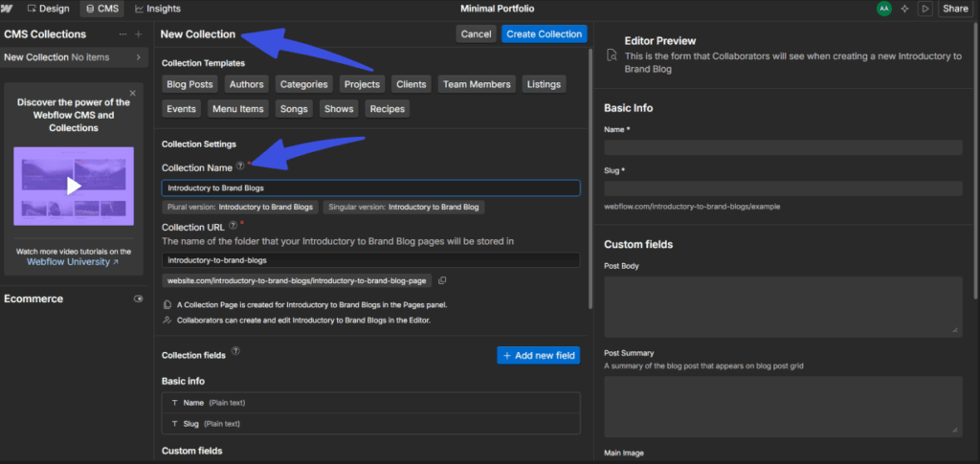Click the center panel vertical scrollbar

pyautogui.click(x=590, y=178)
